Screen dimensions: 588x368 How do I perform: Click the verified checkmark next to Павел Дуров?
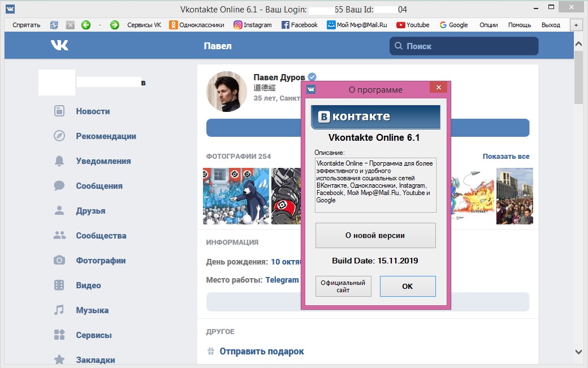(x=312, y=77)
